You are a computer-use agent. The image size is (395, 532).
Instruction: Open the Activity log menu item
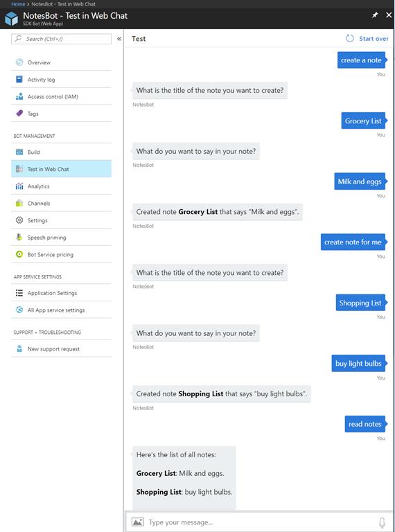click(x=61, y=80)
